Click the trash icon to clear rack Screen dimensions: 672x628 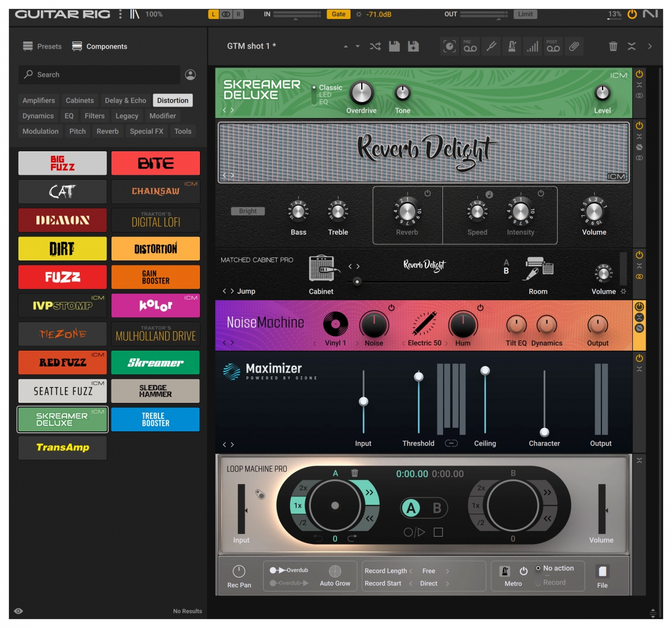click(x=613, y=46)
